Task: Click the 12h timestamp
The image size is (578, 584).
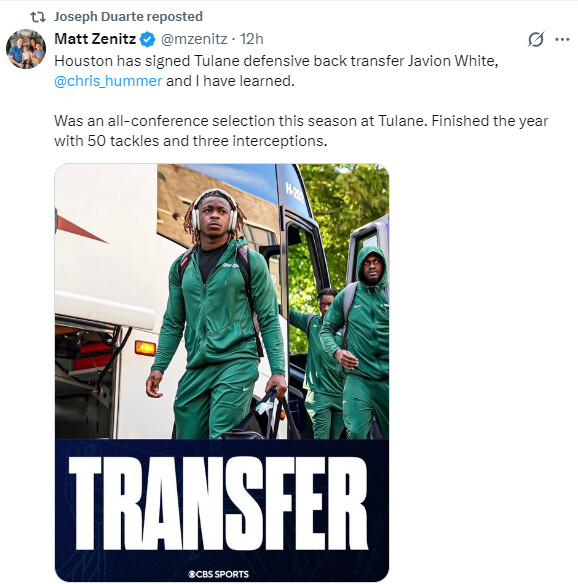Action: (x=251, y=39)
